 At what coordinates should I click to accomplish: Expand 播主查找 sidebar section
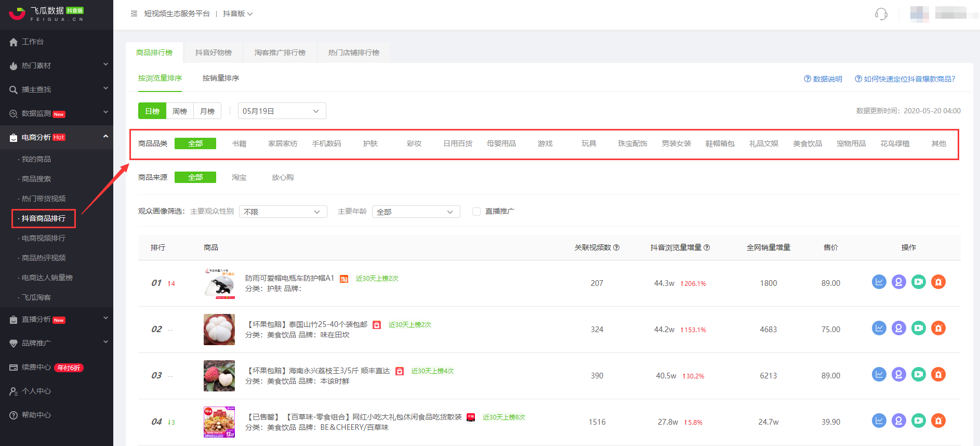coord(56,89)
